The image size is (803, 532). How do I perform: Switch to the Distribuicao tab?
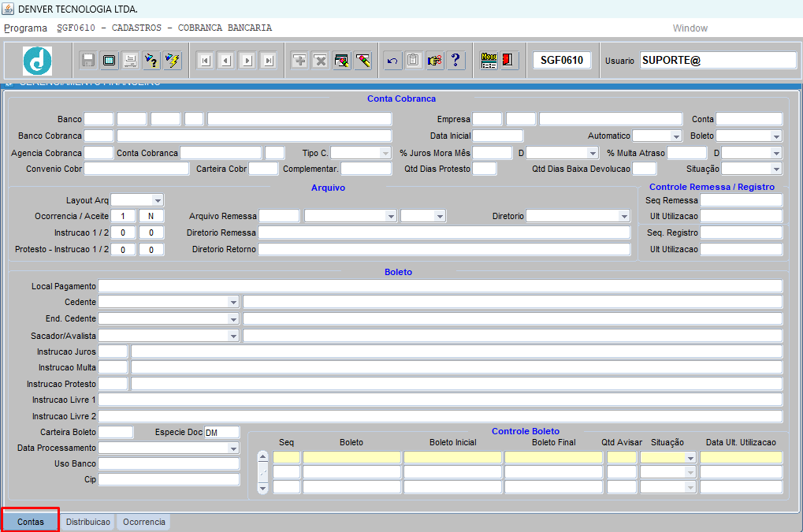click(88, 523)
